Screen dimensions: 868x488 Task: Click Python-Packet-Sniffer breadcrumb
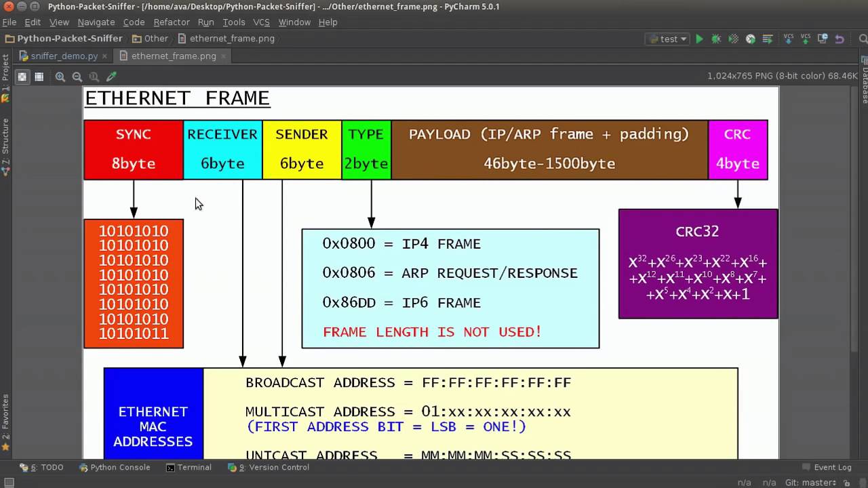[x=64, y=39]
